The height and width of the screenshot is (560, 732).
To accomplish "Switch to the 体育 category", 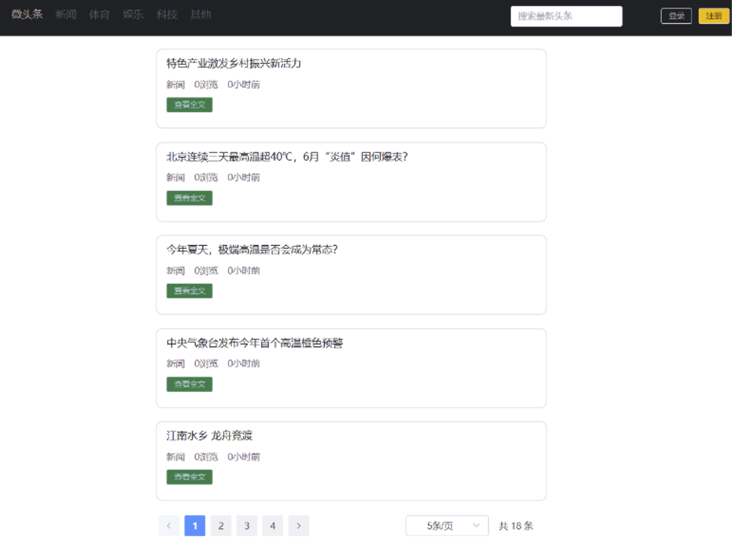I will [100, 15].
